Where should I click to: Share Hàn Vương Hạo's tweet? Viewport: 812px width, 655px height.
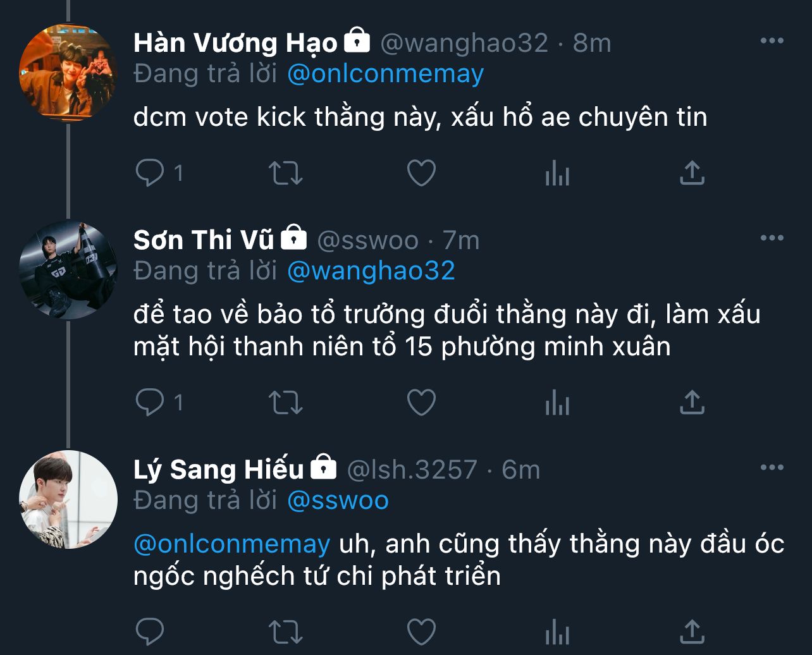pos(692,173)
